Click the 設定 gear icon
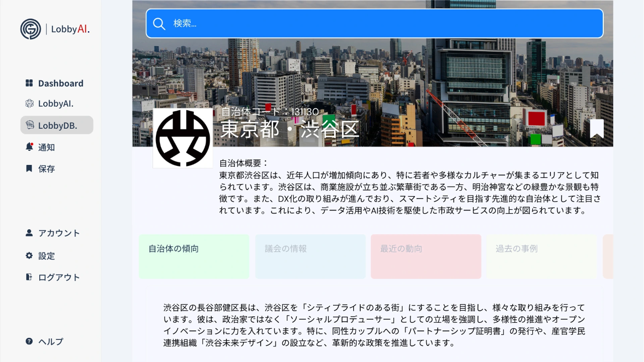The width and height of the screenshot is (644, 362). [29, 255]
